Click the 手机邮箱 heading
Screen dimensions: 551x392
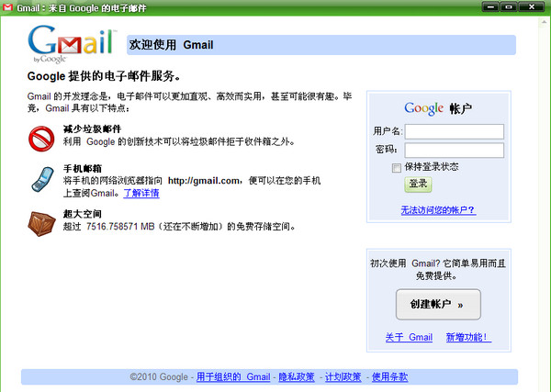pos(83,169)
